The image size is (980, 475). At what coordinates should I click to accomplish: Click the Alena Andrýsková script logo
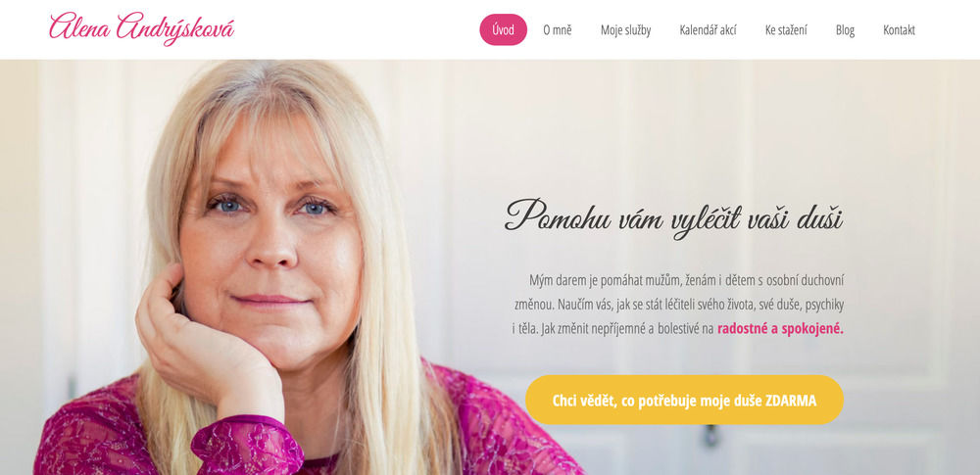tap(142, 28)
